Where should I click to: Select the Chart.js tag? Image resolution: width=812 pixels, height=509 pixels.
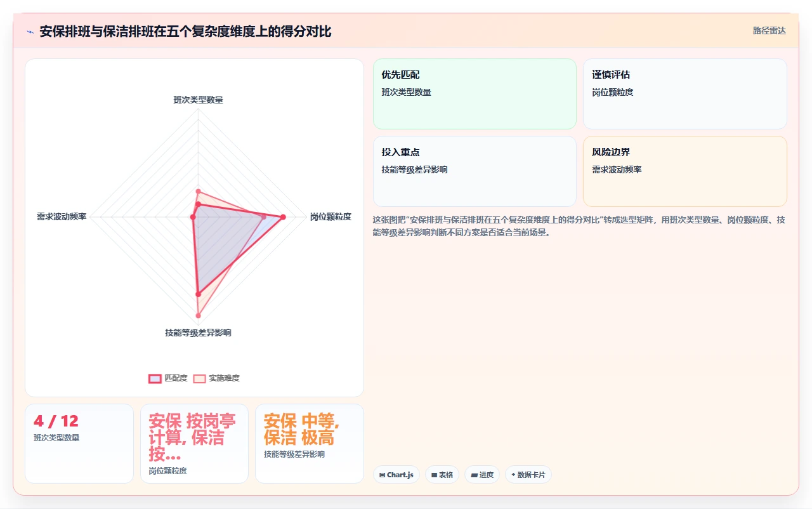pyautogui.click(x=396, y=475)
